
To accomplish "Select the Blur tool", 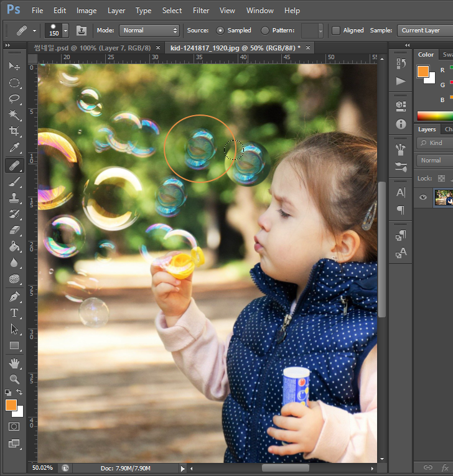I will pos(14,263).
